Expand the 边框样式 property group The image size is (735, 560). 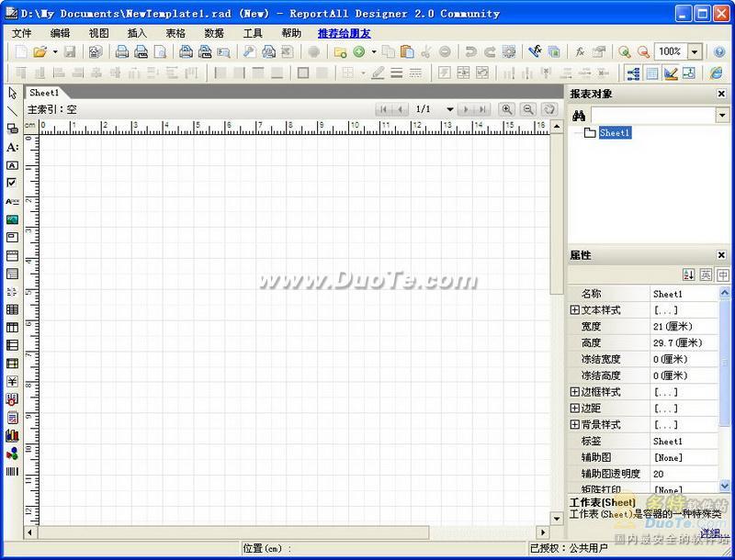click(575, 392)
